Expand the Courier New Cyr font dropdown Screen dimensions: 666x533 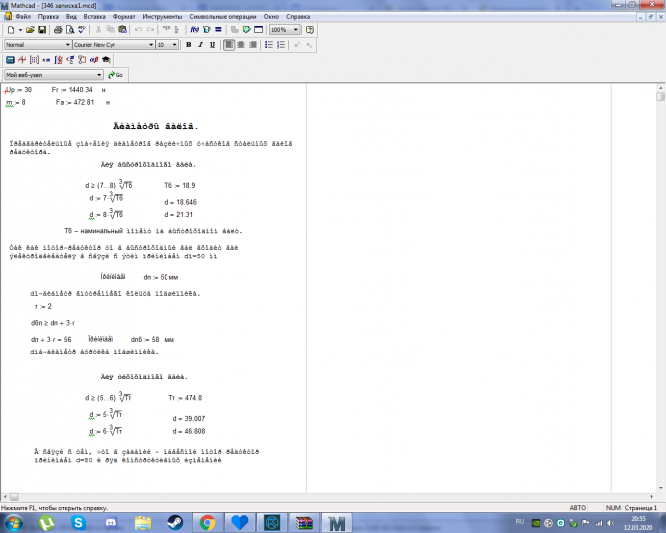(151, 45)
